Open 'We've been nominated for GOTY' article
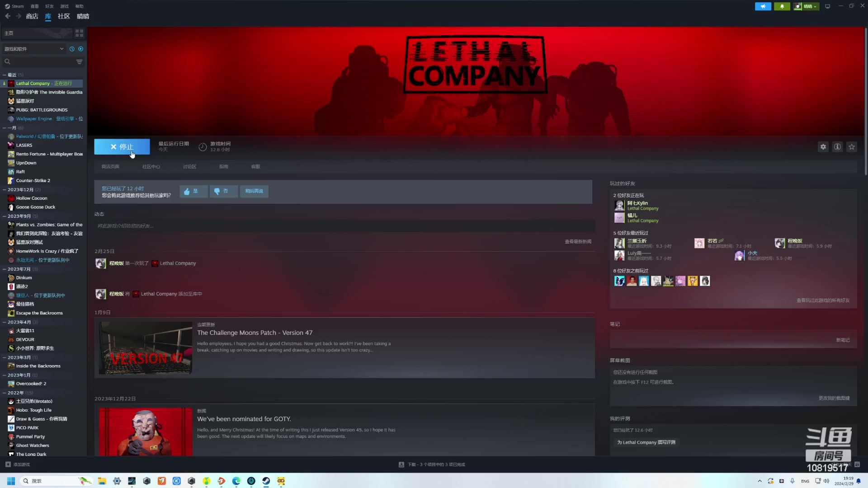Image resolution: width=868 pixels, height=488 pixels. point(244,419)
